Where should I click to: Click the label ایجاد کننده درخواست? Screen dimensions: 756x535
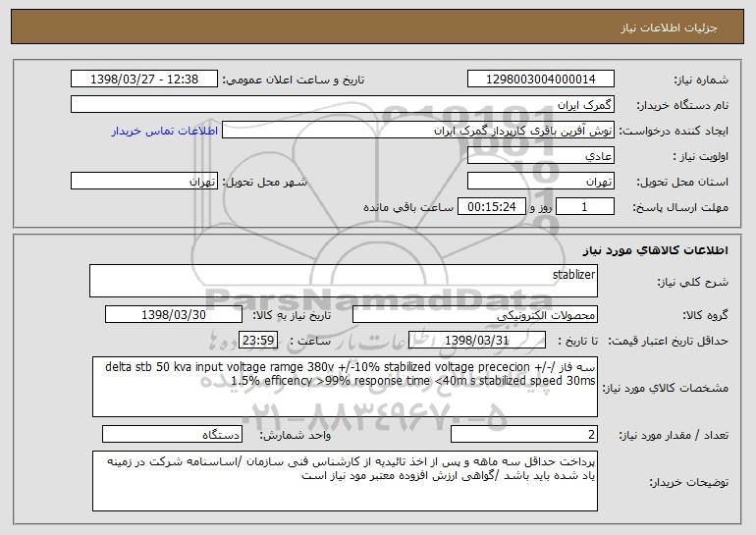click(x=674, y=131)
